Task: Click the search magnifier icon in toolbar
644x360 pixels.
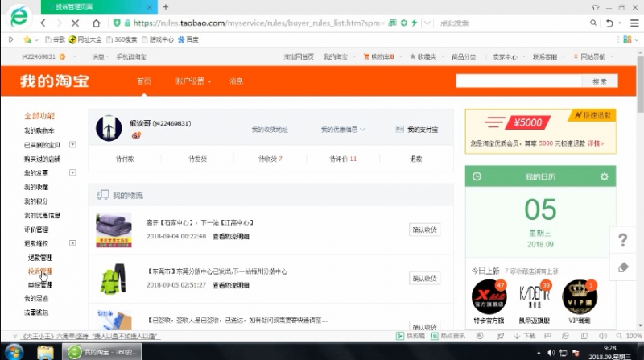Action: (593, 23)
